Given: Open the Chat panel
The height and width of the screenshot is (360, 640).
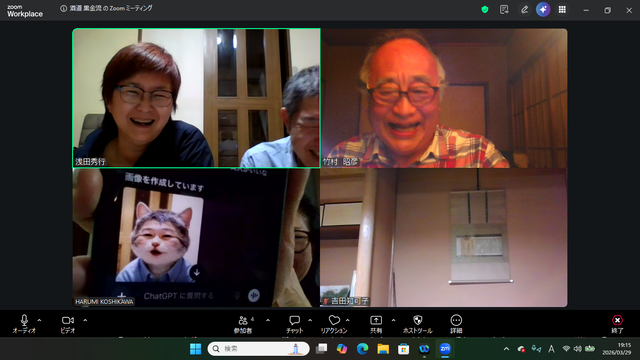Looking at the screenshot, I should 294,324.
